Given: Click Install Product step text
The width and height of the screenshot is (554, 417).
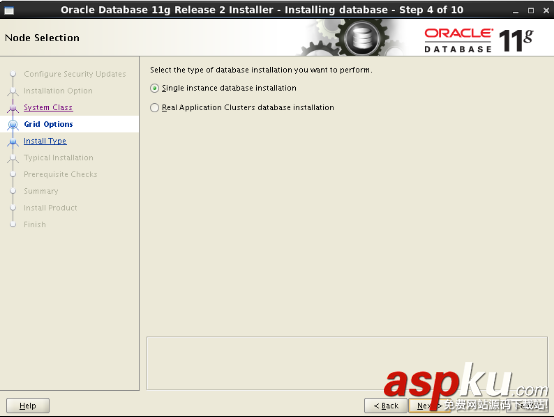Looking at the screenshot, I should (50, 208).
